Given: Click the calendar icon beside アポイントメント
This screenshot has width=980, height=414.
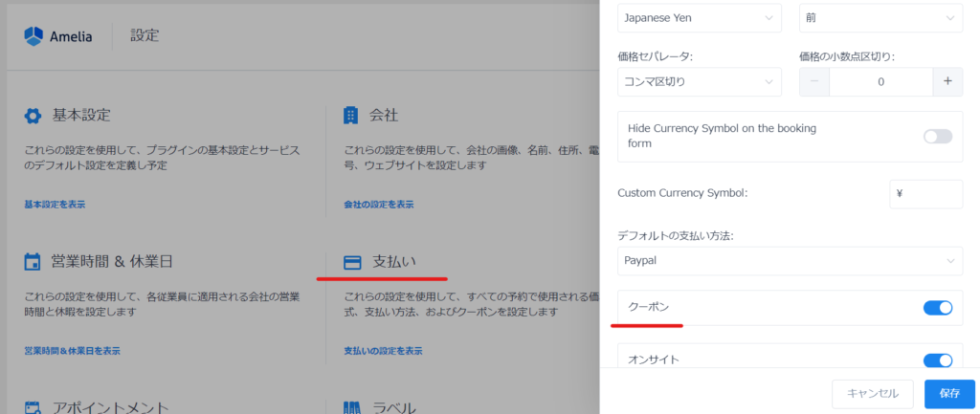Looking at the screenshot, I should pos(33,407).
